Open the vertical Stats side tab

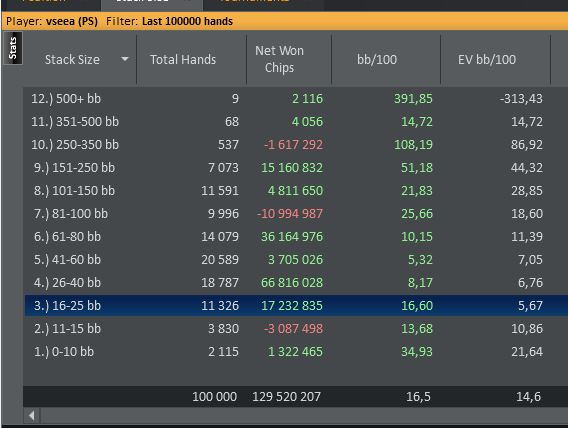click(x=13, y=48)
